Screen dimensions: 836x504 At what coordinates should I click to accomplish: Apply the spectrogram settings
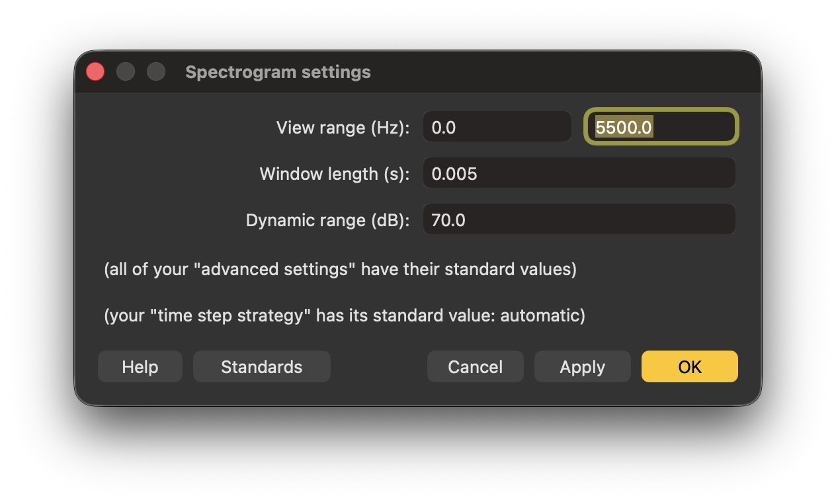582,367
